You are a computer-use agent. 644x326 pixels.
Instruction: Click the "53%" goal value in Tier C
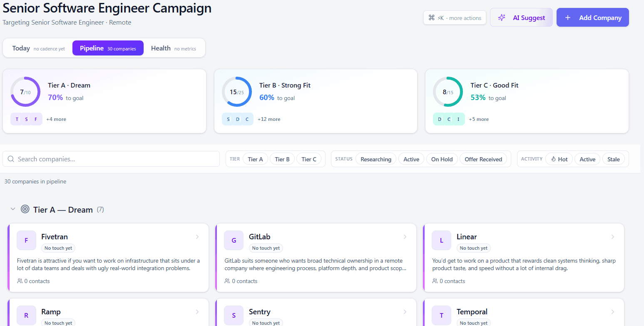[478, 98]
